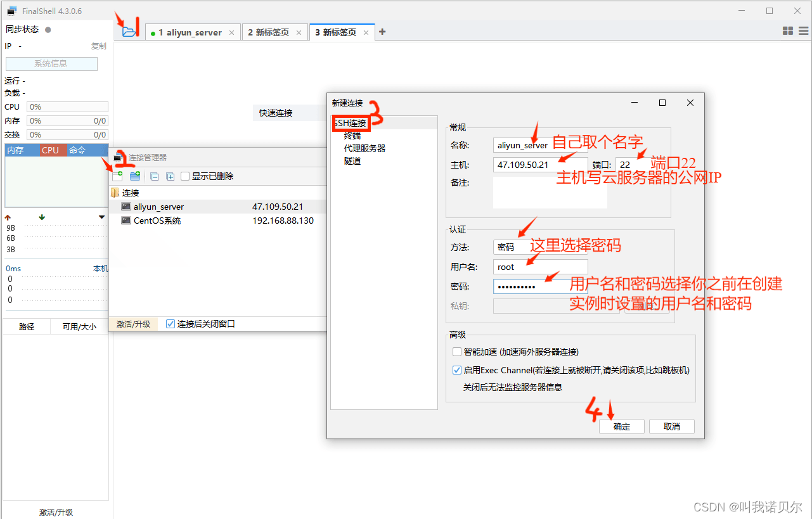Click 激活/升级 at bottom of sidebar
Viewport: 812px width, 519px height.
(x=56, y=512)
